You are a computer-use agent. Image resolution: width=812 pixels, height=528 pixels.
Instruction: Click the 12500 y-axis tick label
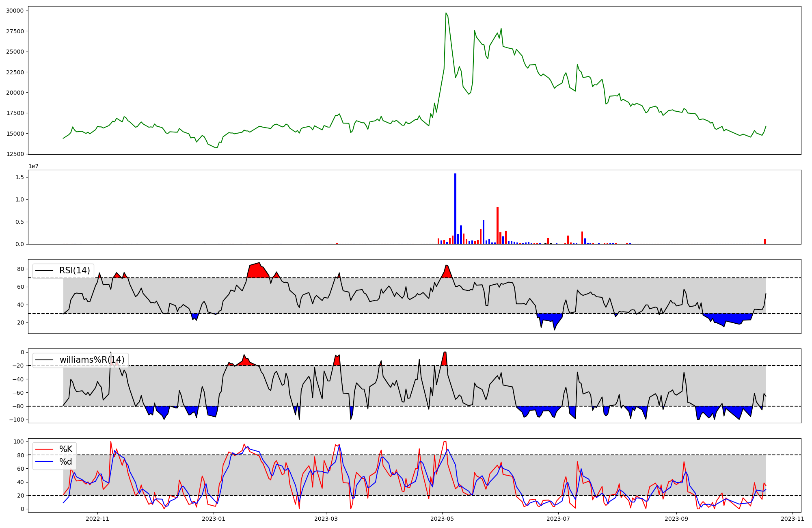tap(15, 154)
